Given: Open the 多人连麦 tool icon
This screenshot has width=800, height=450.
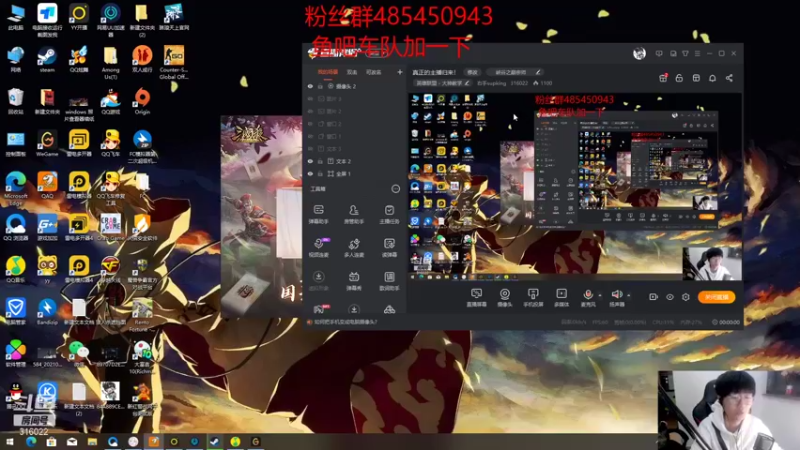Looking at the screenshot, I should tap(354, 247).
